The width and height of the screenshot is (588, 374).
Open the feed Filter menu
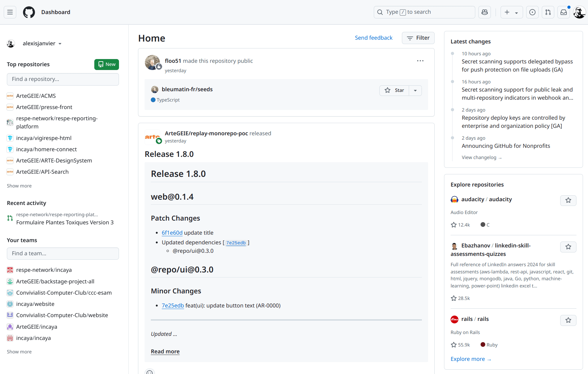(418, 38)
